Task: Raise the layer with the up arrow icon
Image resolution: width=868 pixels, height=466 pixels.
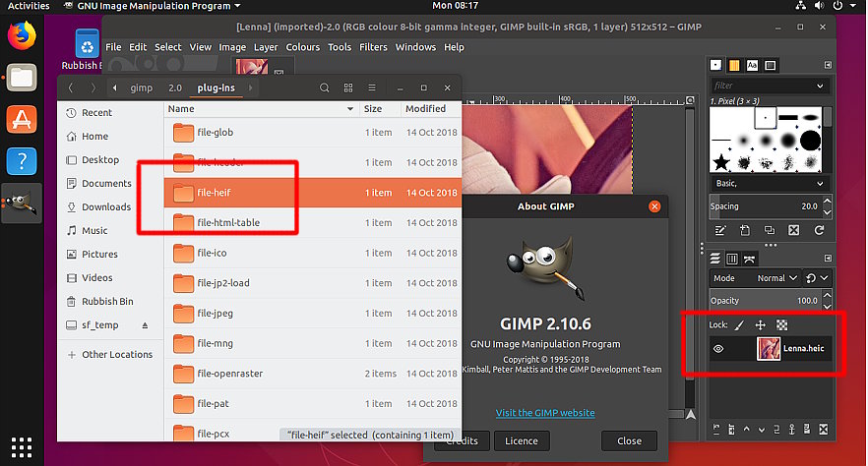Action: point(746,429)
